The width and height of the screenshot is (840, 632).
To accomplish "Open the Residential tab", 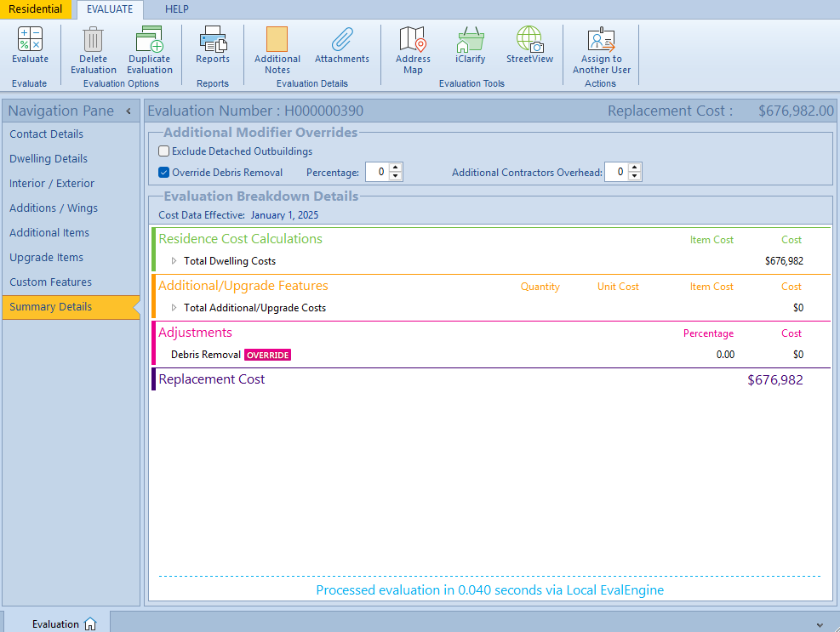I will tap(36, 9).
